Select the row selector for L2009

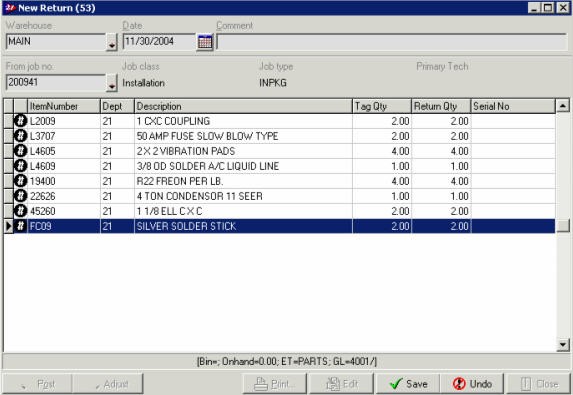[8, 121]
